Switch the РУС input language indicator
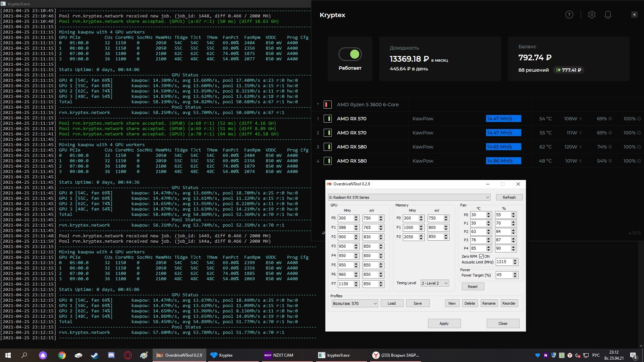Viewport: 644px width, 362px height. [596, 355]
